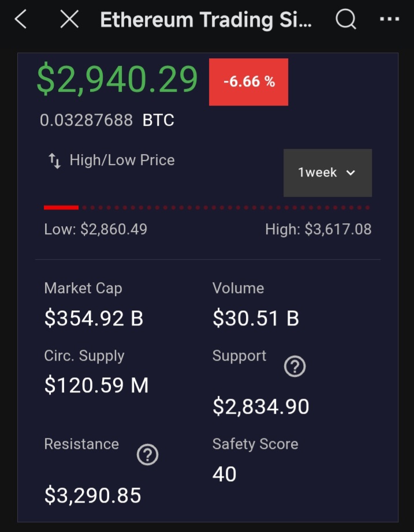Viewport: 414px width, 532px height.
Task: Click the $2,940.29 price value
Action: (x=118, y=80)
